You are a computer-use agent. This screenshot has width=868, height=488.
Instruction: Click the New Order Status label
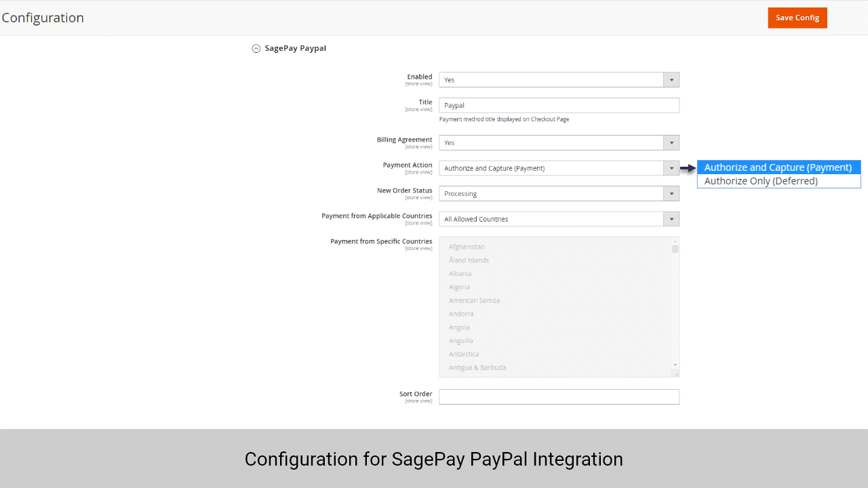point(404,190)
